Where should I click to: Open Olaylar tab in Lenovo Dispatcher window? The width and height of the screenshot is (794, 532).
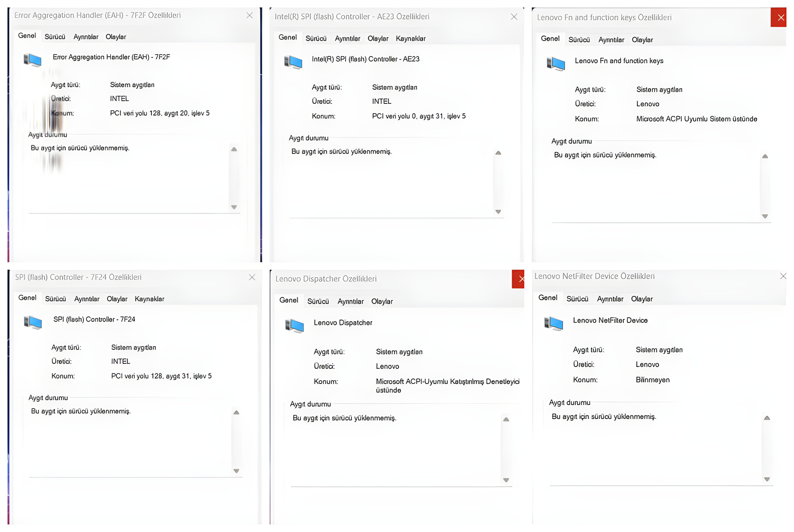pos(382,301)
